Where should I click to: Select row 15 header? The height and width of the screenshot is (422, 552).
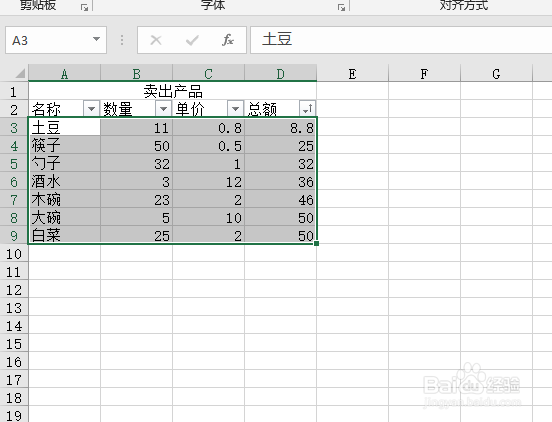pos(14,343)
